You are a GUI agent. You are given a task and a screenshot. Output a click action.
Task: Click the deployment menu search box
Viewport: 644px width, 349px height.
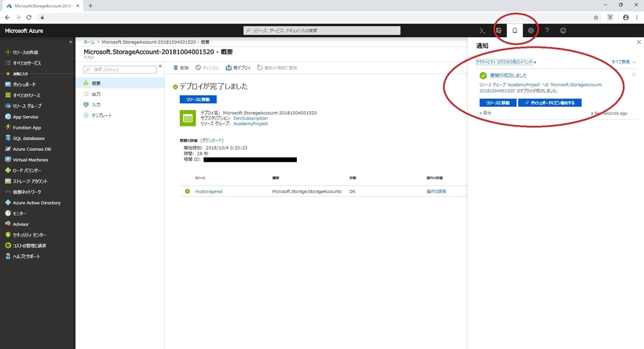(120, 69)
